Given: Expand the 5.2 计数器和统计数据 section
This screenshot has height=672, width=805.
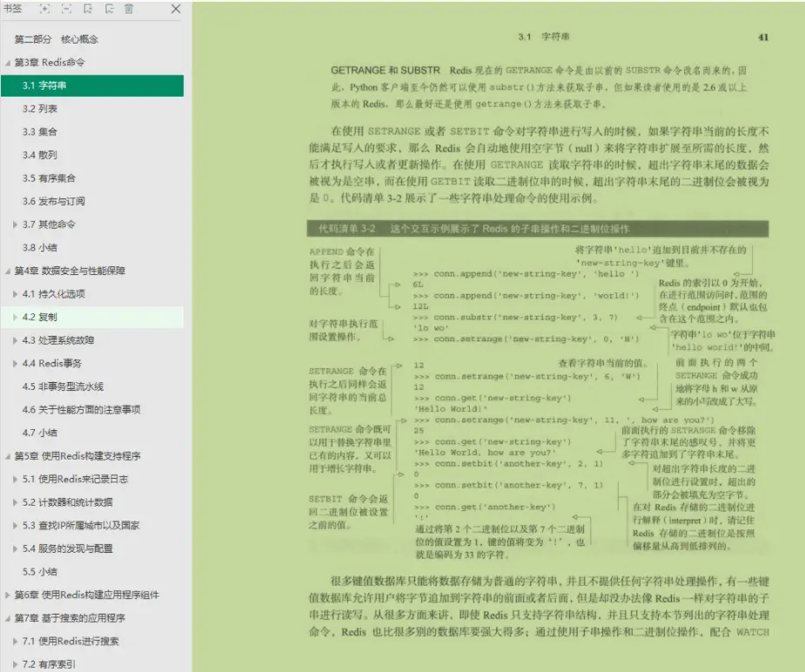Looking at the screenshot, I should point(16,502).
